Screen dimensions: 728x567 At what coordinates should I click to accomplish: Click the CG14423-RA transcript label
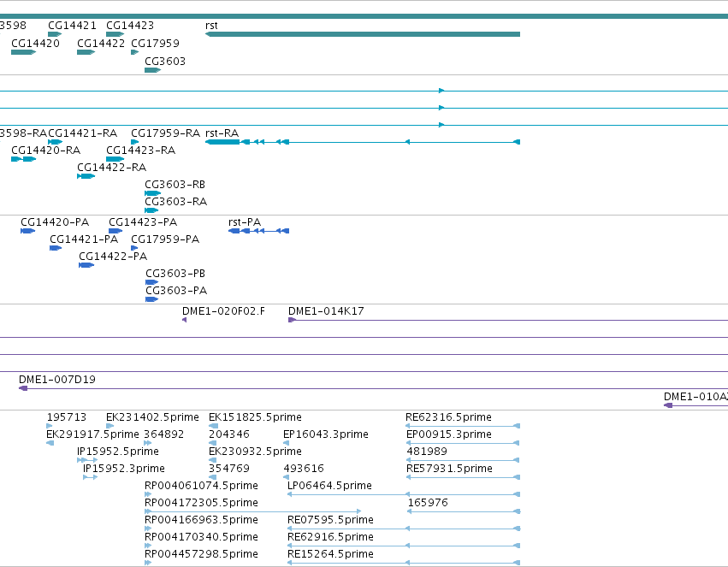pyautogui.click(x=140, y=151)
